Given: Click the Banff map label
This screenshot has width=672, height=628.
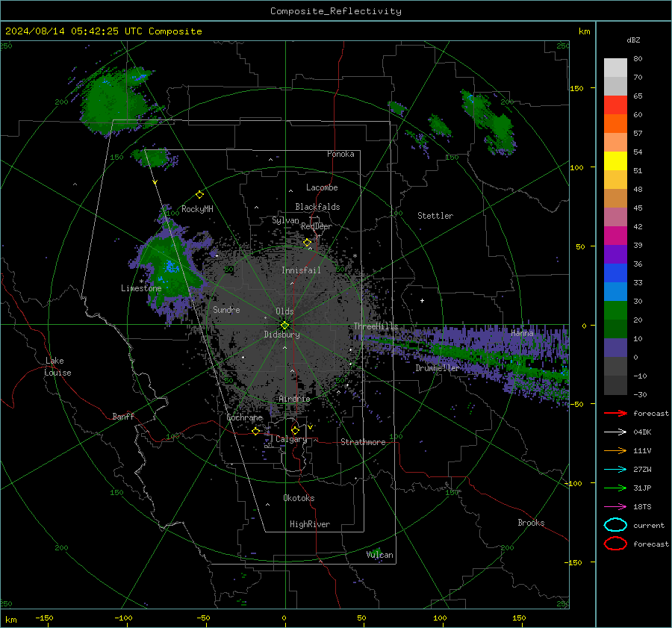Looking at the screenshot, I should (123, 416).
